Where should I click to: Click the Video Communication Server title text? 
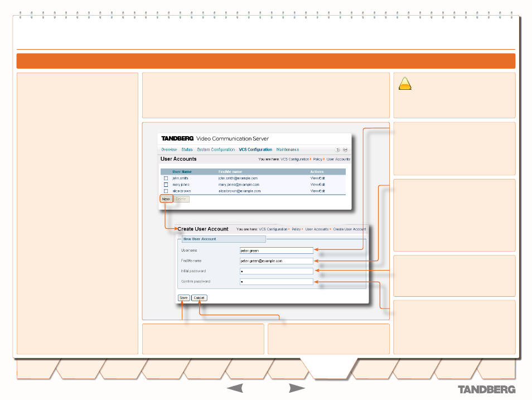(233, 138)
